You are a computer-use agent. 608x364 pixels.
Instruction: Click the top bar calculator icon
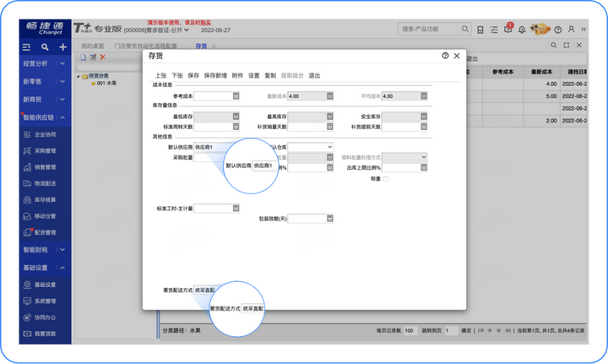point(480,30)
